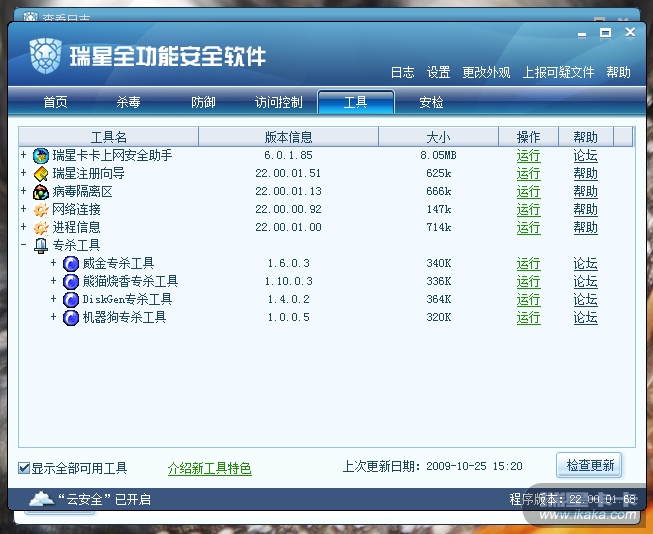Open the 介绍新工具特色 link

tap(209, 469)
